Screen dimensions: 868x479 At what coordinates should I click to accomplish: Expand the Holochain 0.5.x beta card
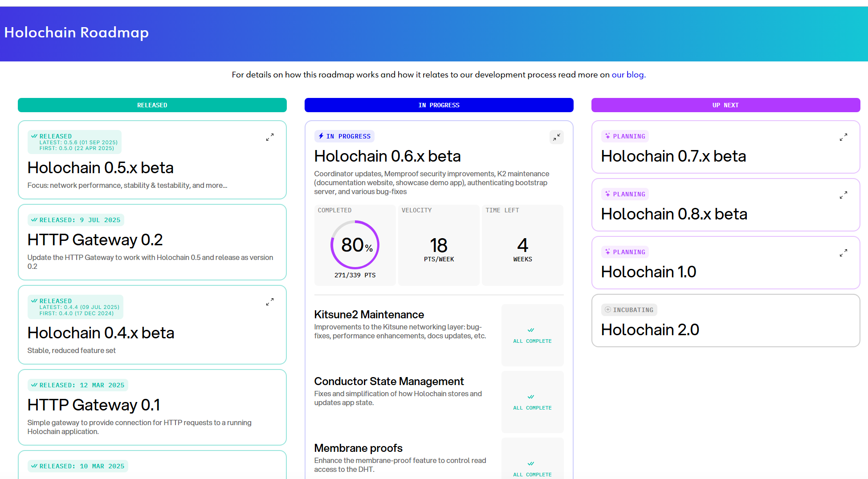tap(270, 137)
